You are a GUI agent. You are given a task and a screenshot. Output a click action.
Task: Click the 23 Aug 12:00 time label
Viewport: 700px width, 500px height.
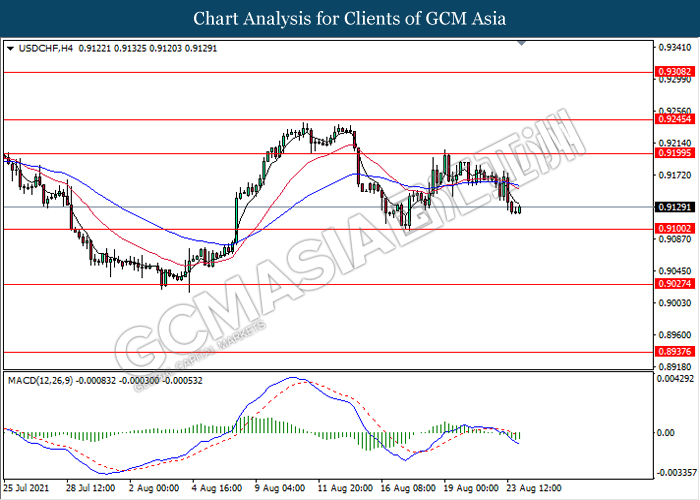[534, 488]
